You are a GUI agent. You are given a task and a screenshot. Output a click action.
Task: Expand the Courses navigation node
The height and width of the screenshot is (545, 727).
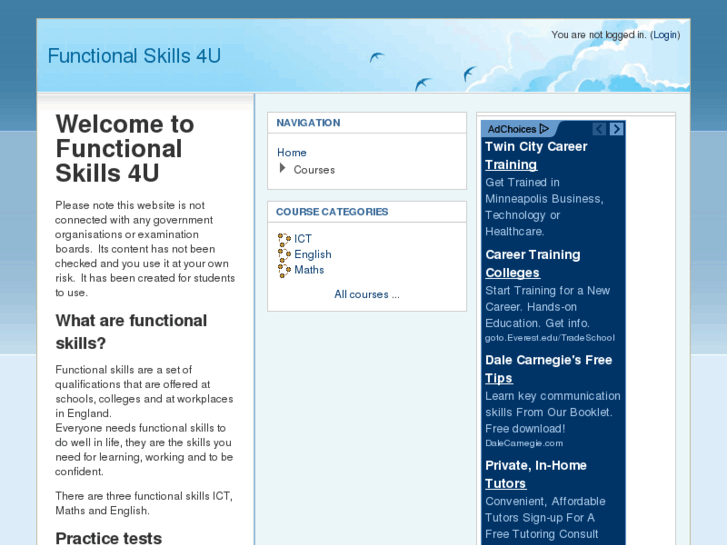[x=282, y=168]
